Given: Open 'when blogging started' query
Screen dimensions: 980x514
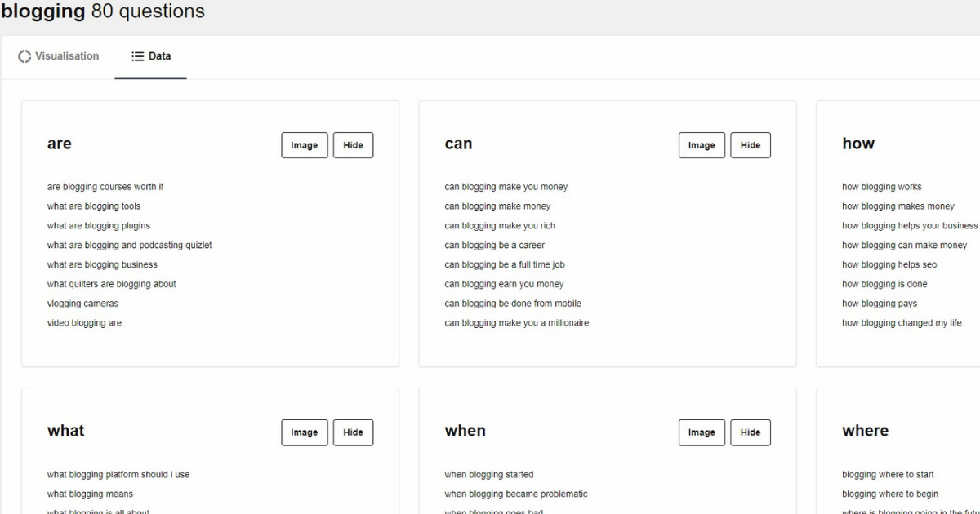Looking at the screenshot, I should [489, 475].
